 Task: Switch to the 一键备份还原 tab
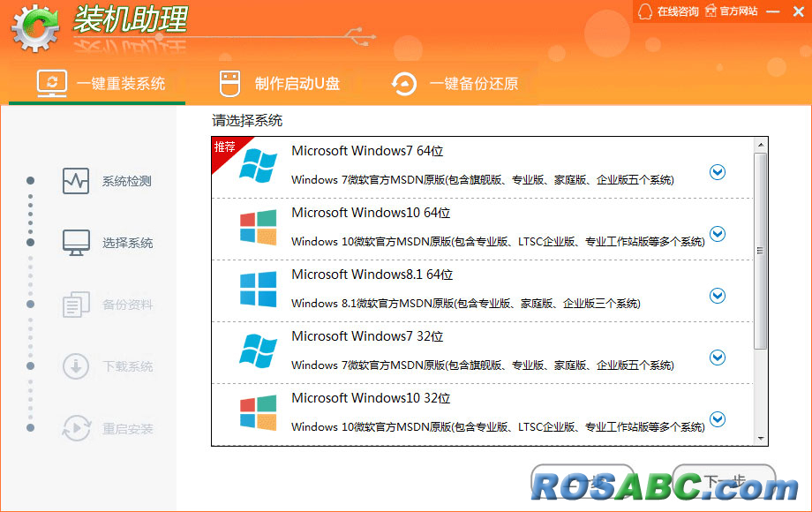point(455,83)
